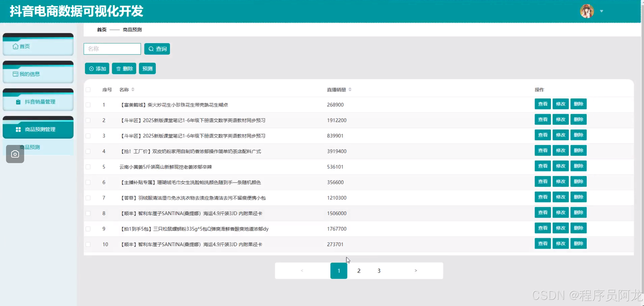Click the camera screenshot icon

pyautogui.click(x=15, y=154)
